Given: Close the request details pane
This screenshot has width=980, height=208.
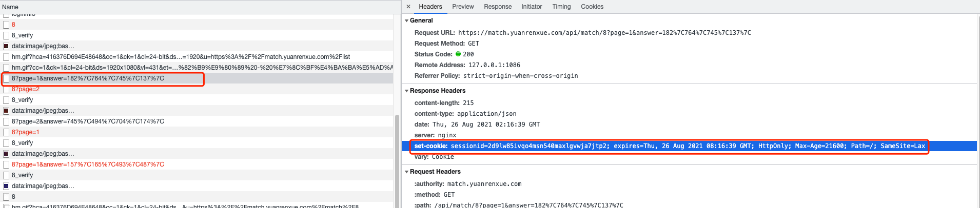Looking at the screenshot, I should [x=408, y=7].
